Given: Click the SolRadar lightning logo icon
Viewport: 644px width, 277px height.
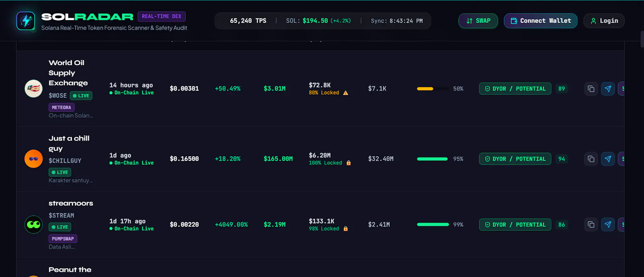Looking at the screenshot, I should point(26,21).
